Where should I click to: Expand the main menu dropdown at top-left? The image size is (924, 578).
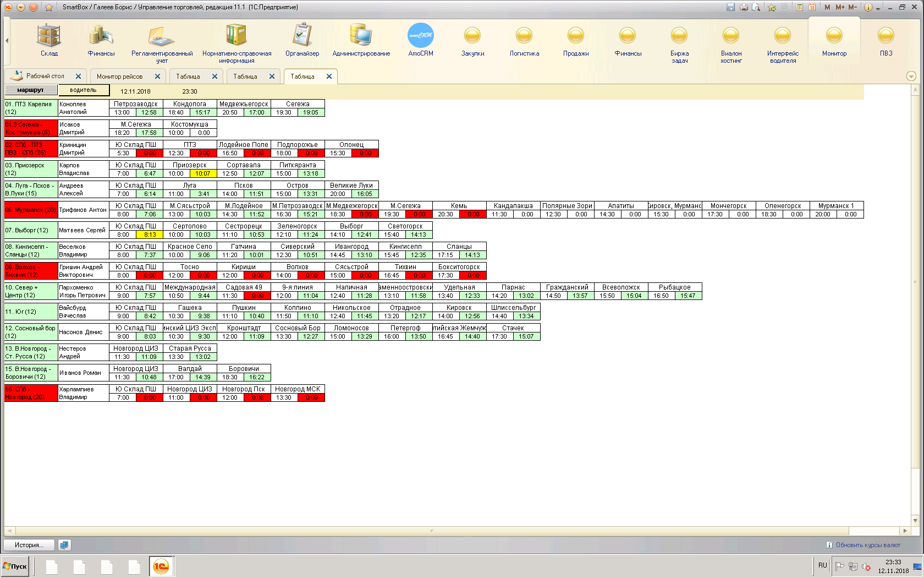tap(21, 7)
